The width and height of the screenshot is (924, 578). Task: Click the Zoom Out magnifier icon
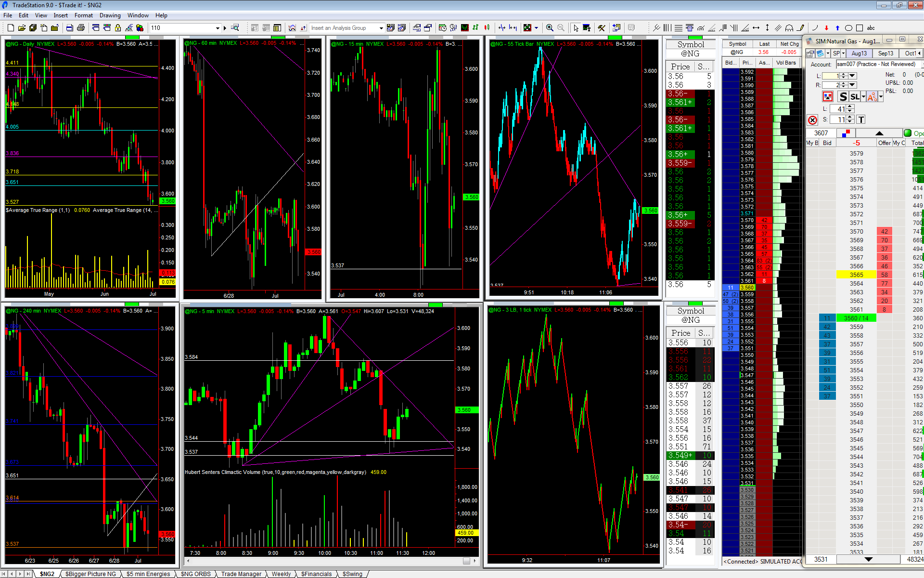(561, 28)
